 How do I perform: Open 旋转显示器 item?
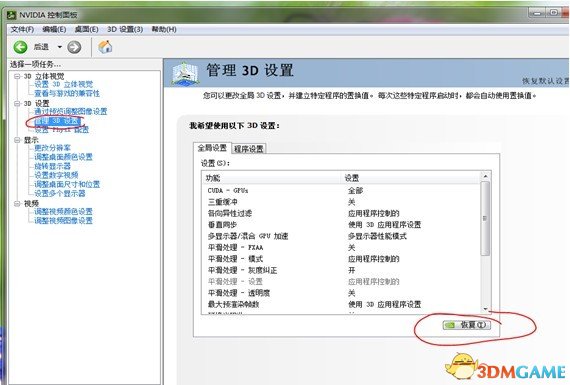52,166
